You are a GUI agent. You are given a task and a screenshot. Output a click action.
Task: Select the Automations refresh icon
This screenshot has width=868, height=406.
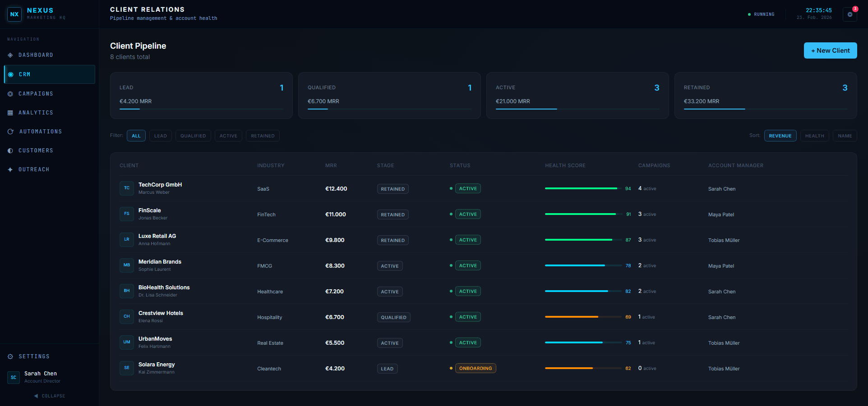(10, 131)
